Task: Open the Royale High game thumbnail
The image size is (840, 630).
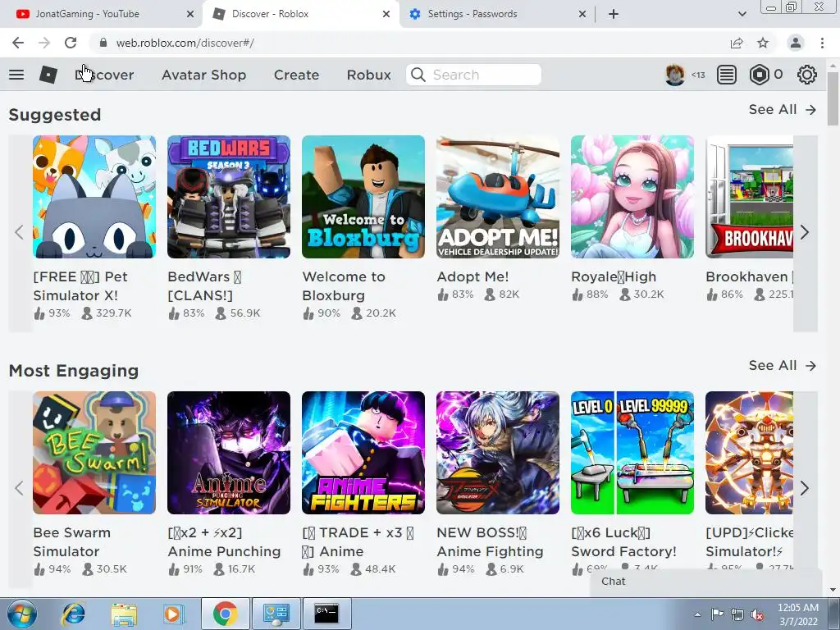Action: click(632, 197)
